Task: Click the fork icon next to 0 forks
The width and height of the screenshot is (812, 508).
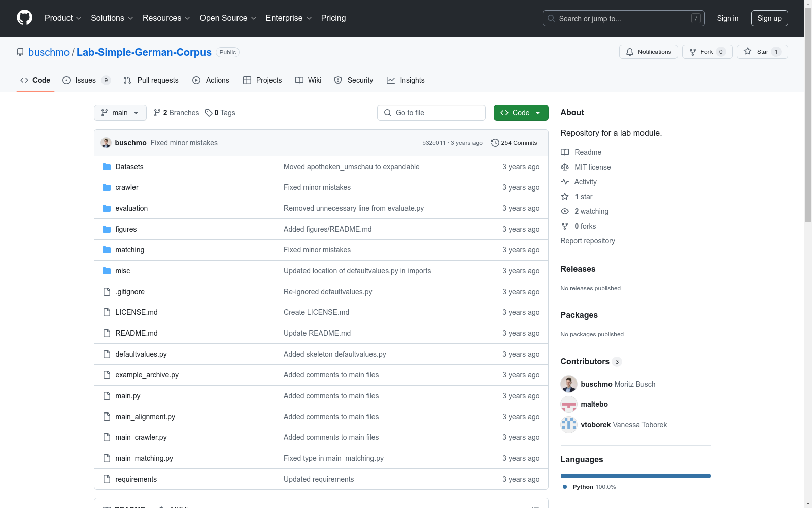Action: (x=565, y=226)
